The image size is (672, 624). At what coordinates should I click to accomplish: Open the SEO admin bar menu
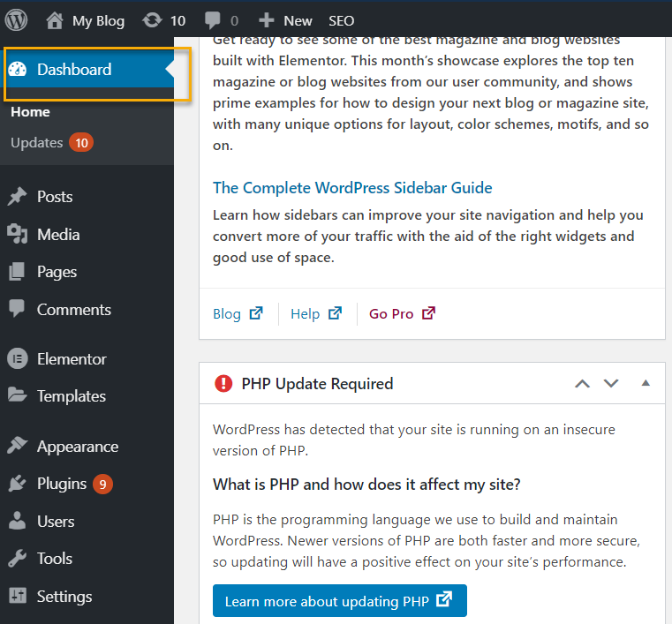click(x=341, y=20)
